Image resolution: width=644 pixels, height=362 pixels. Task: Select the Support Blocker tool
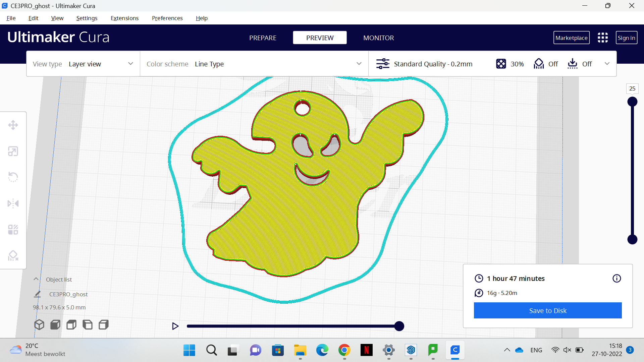click(13, 256)
